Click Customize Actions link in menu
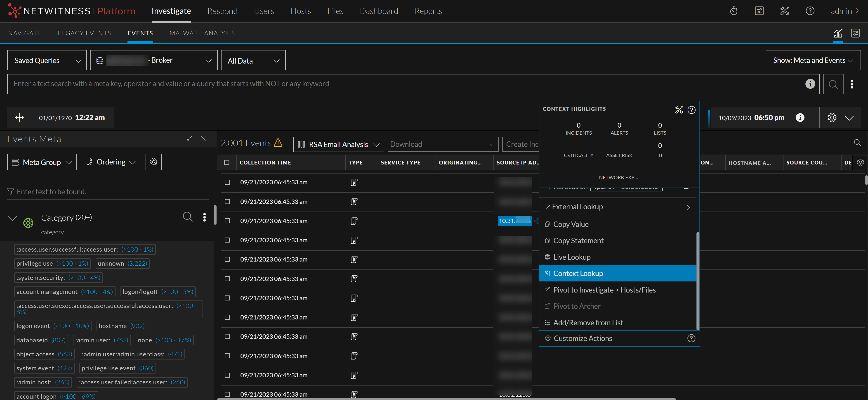The height and width of the screenshot is (400, 868). (x=583, y=339)
